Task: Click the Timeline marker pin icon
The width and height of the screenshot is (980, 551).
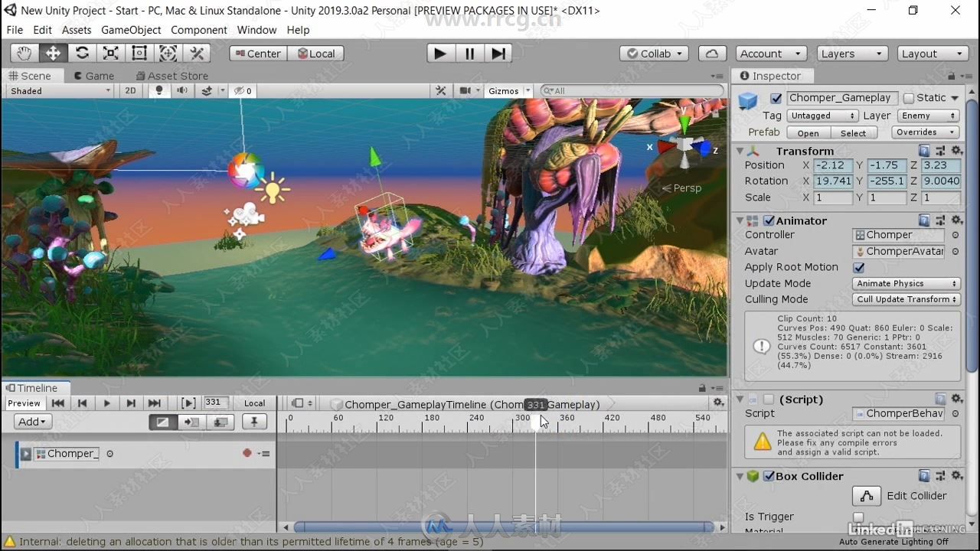Action: point(254,422)
